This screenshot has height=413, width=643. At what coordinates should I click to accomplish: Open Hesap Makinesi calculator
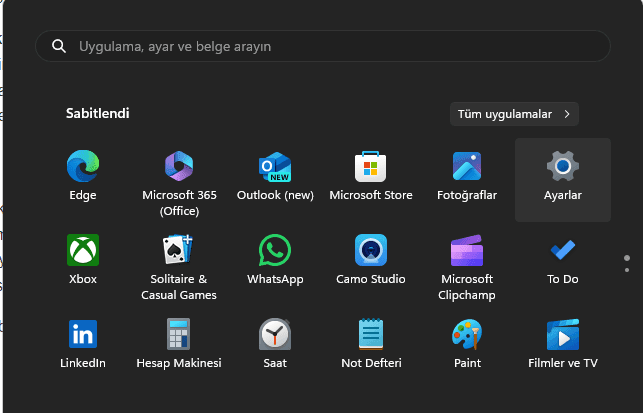coord(179,344)
